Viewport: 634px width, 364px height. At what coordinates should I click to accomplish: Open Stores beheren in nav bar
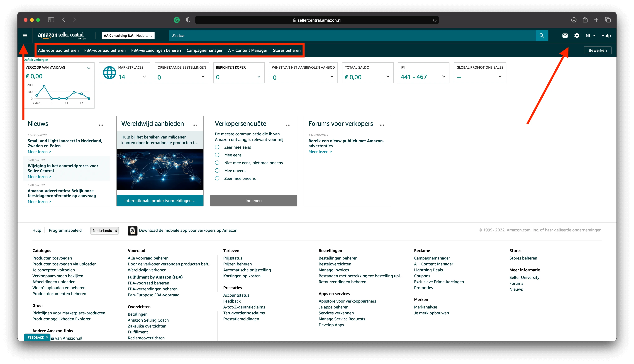(286, 50)
